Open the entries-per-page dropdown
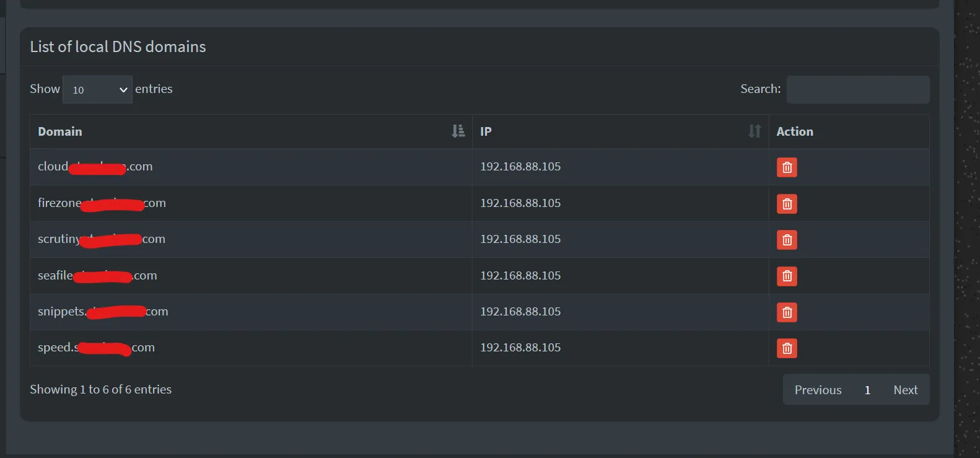Image resolution: width=980 pixels, height=458 pixels. pyautogui.click(x=97, y=89)
